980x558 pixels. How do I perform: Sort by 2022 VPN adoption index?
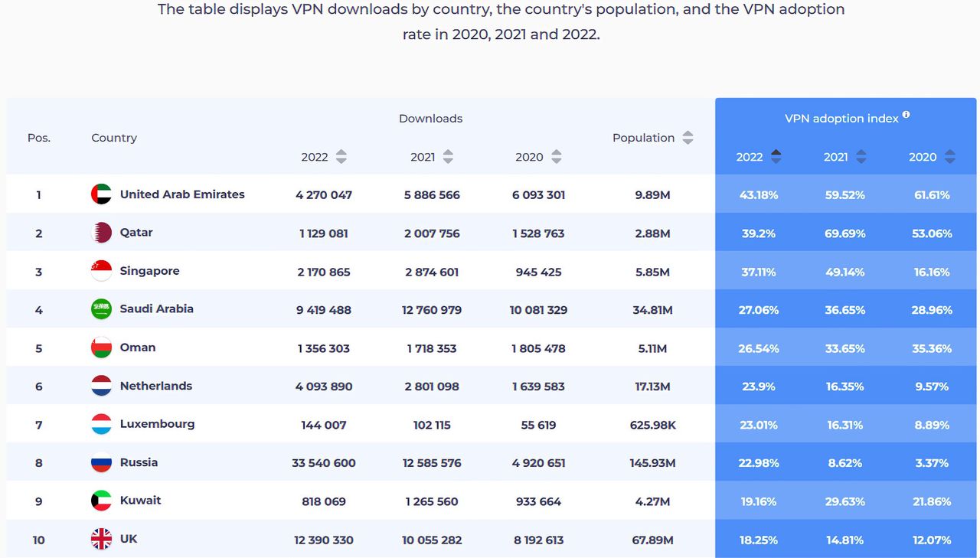tap(776, 157)
